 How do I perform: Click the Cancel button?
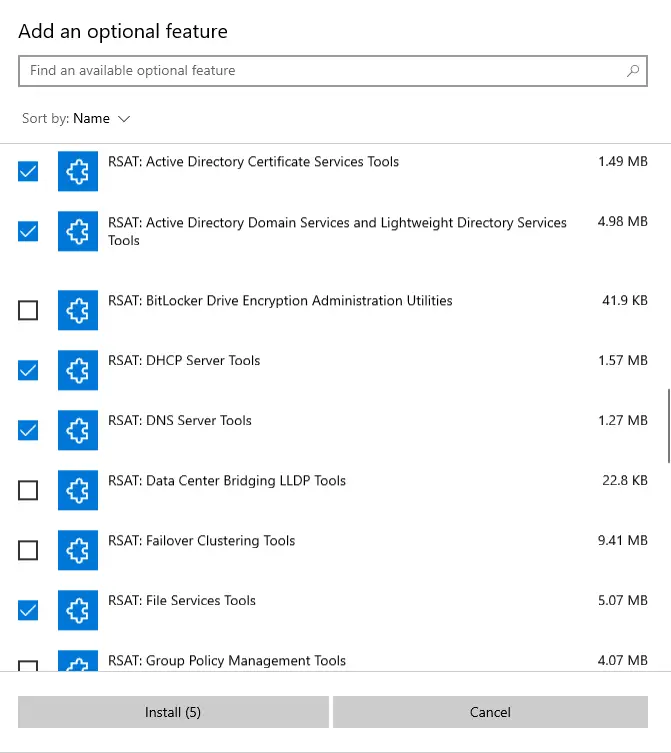coord(490,712)
